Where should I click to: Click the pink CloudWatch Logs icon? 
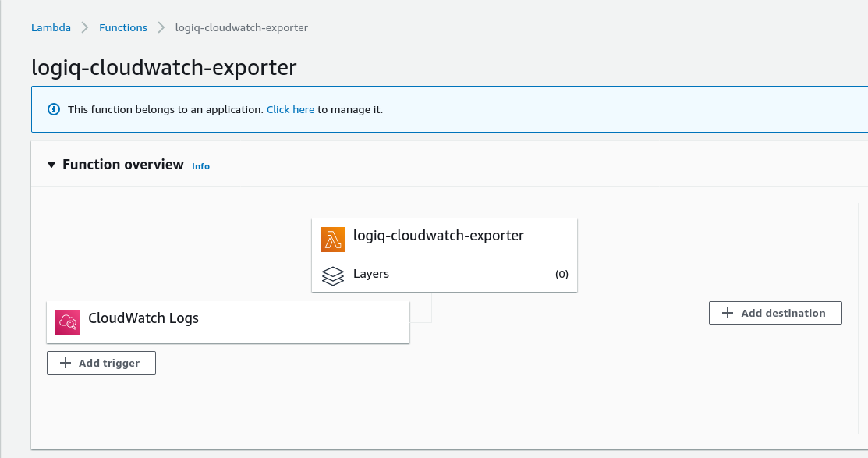[x=68, y=322]
